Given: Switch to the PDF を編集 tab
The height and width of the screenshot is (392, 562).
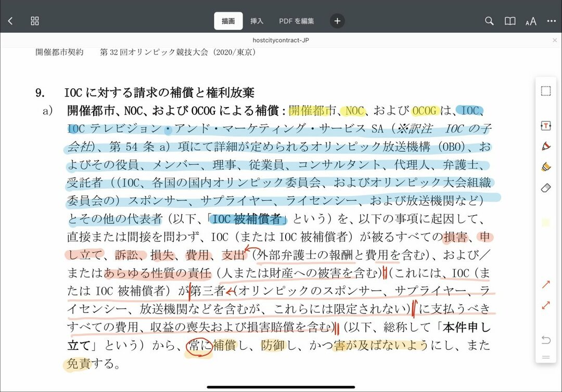Looking at the screenshot, I should click(297, 21).
